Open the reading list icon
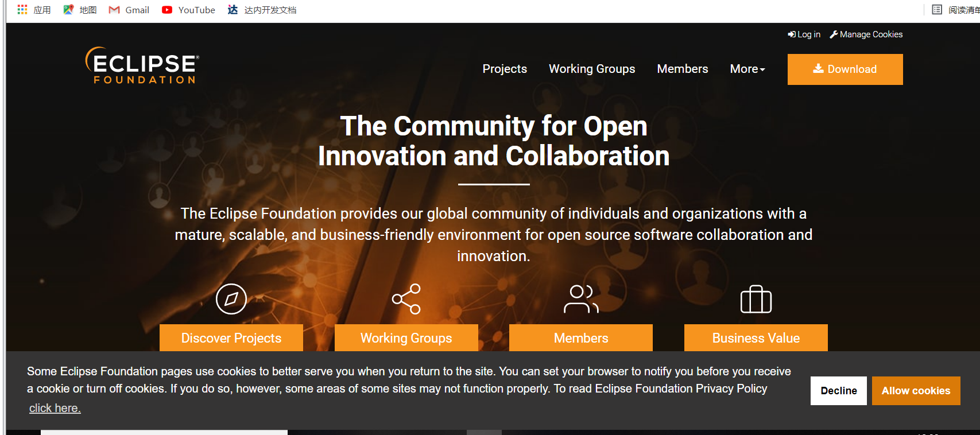Screen dimensions: 980x435 [x=937, y=10]
